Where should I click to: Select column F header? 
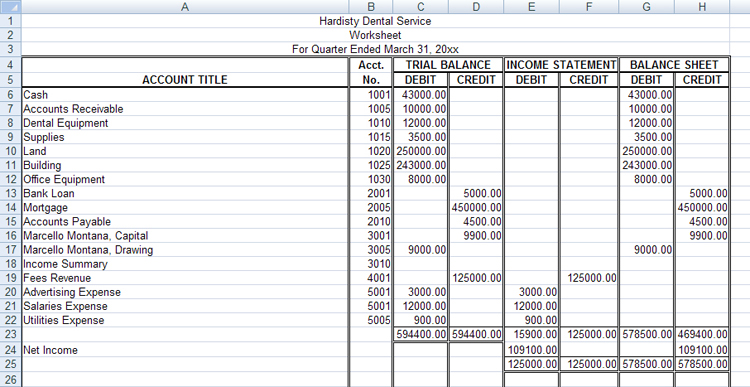click(x=589, y=7)
